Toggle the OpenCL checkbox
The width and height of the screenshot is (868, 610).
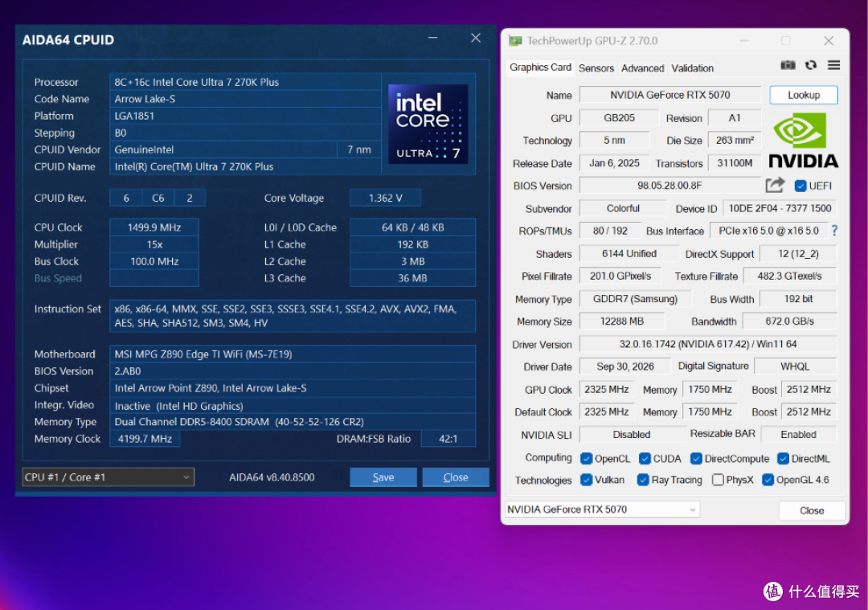[586, 459]
